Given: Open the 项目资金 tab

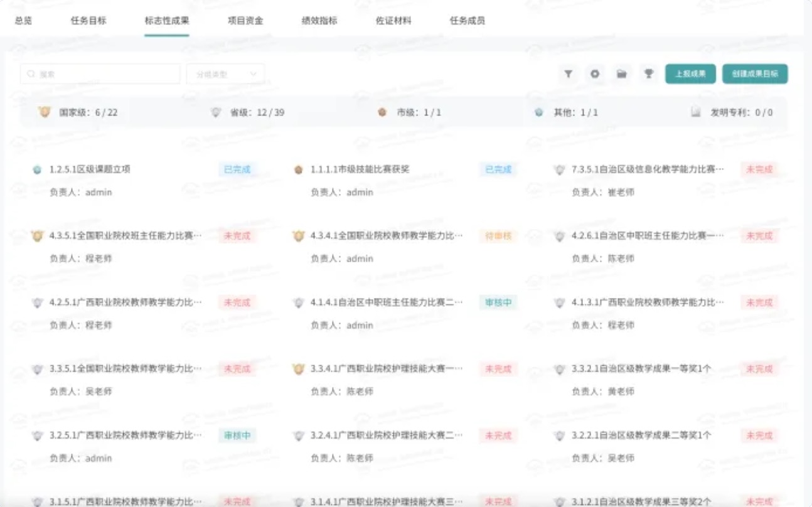Looking at the screenshot, I should click(x=245, y=21).
